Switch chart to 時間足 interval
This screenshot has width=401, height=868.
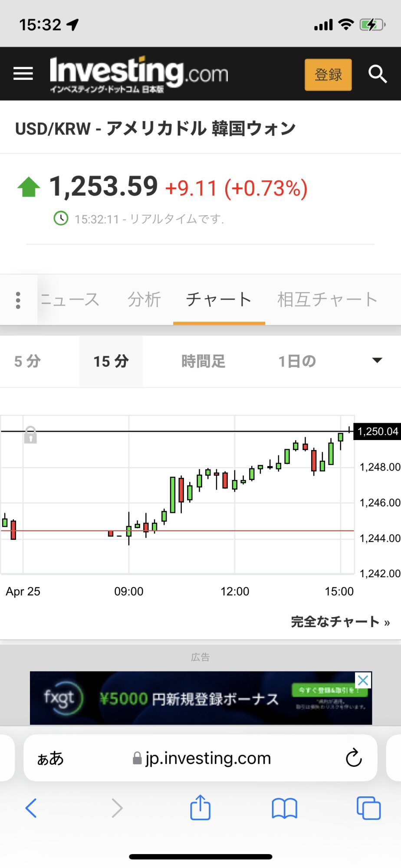203,361
